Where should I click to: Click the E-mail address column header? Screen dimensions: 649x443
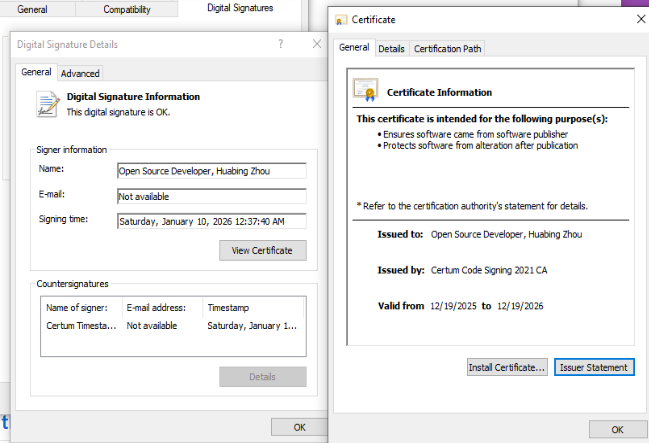pyautogui.click(x=163, y=308)
